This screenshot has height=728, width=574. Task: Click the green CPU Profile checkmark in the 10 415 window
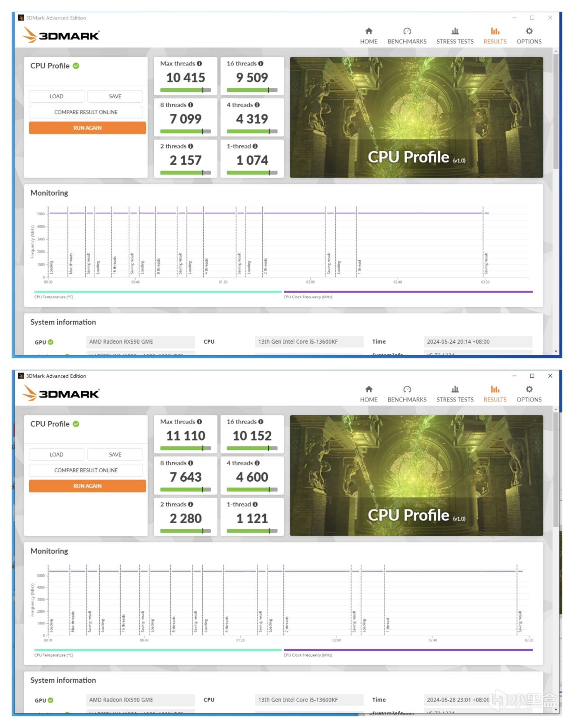76,66
